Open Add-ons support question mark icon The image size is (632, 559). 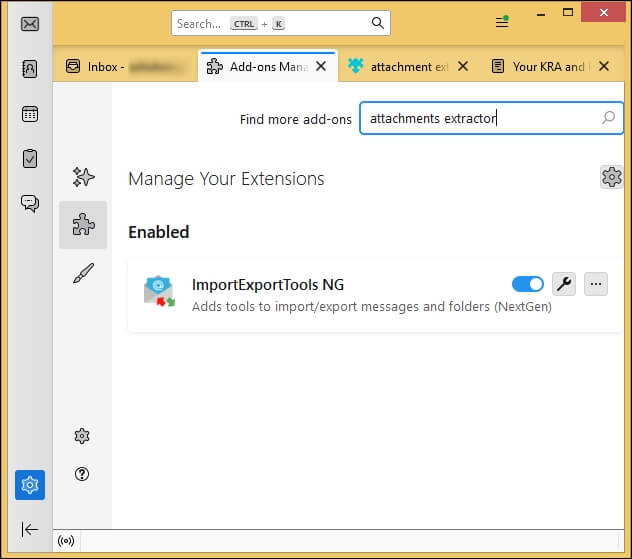82,474
